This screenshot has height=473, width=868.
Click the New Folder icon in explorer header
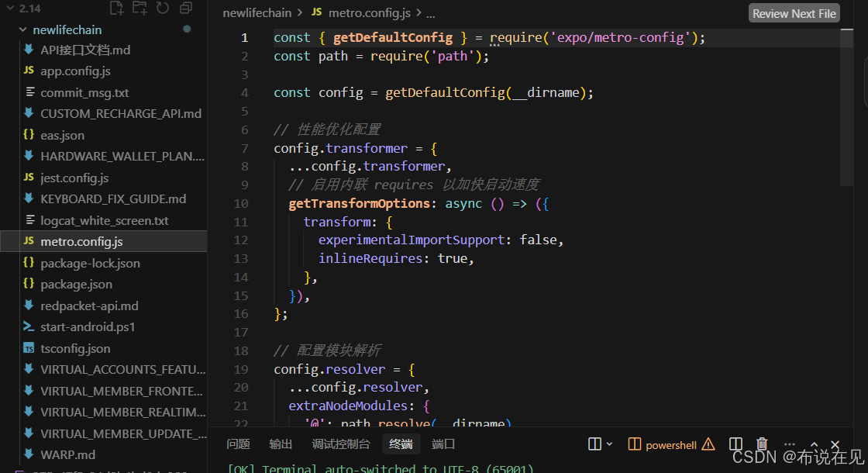click(139, 8)
